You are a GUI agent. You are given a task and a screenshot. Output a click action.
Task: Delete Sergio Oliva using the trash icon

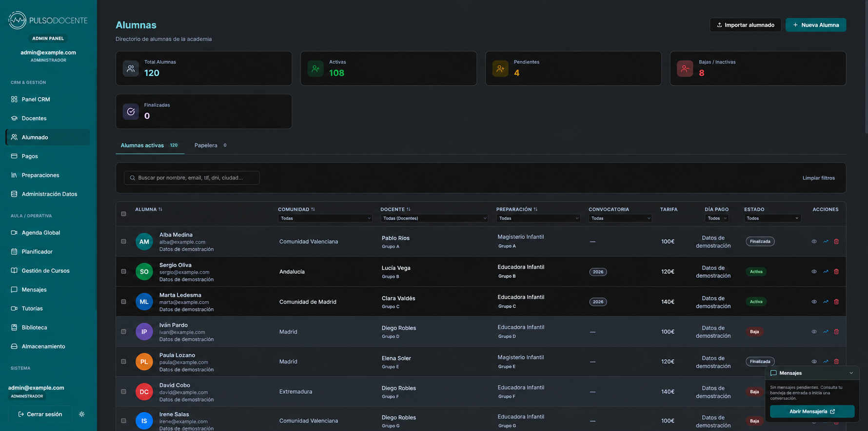pyautogui.click(x=836, y=272)
